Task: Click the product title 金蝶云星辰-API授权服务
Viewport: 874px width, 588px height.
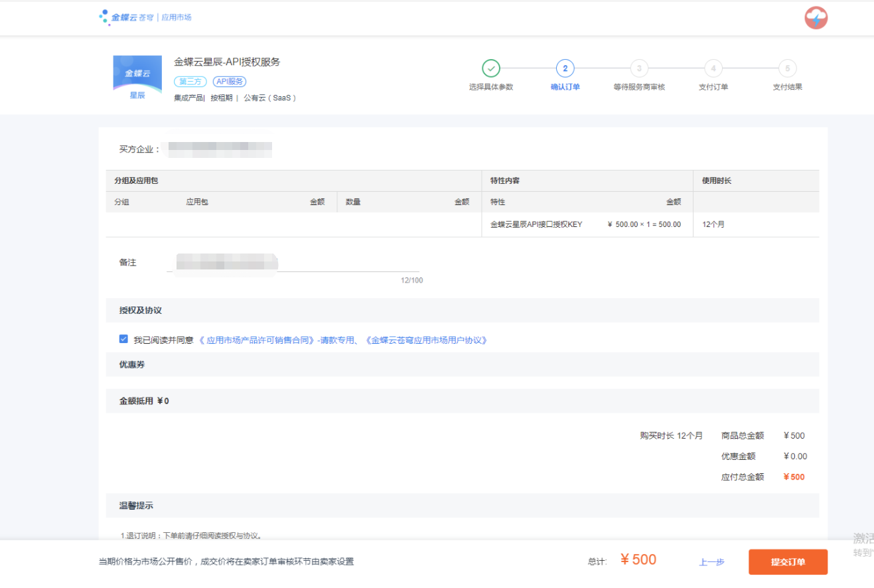Action: click(x=227, y=62)
